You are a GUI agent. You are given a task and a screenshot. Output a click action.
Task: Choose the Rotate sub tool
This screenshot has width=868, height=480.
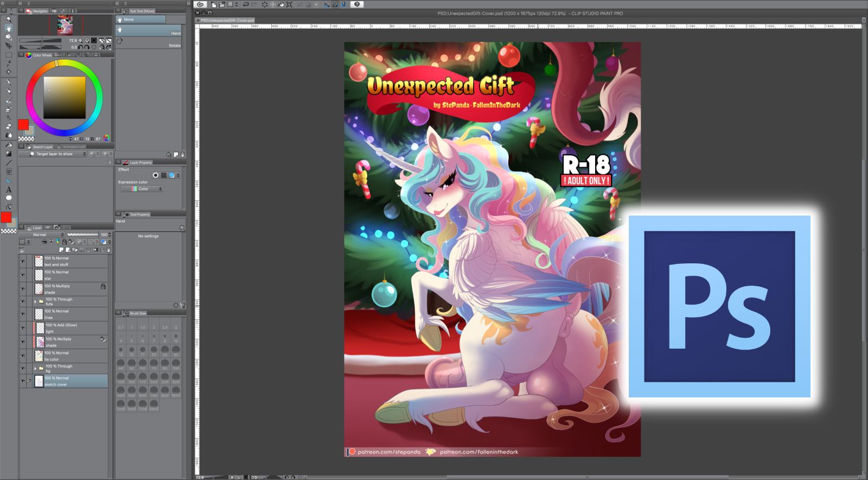(149, 43)
